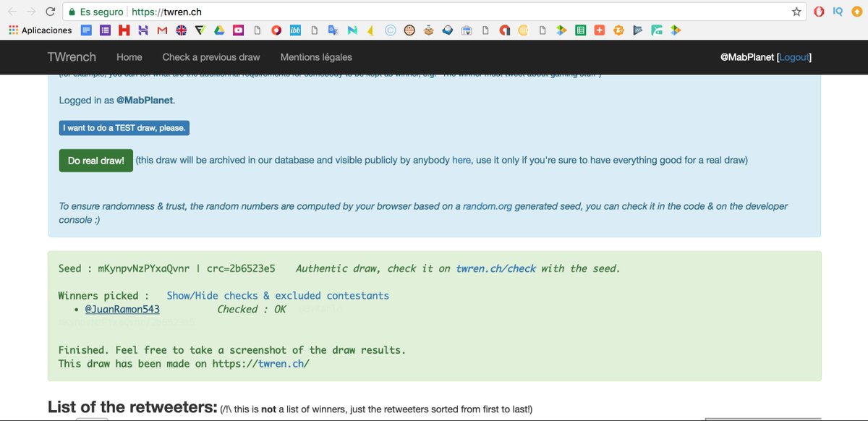
Task: Click the seed text mKynpvNzPYxaQvnr
Action: [144, 268]
